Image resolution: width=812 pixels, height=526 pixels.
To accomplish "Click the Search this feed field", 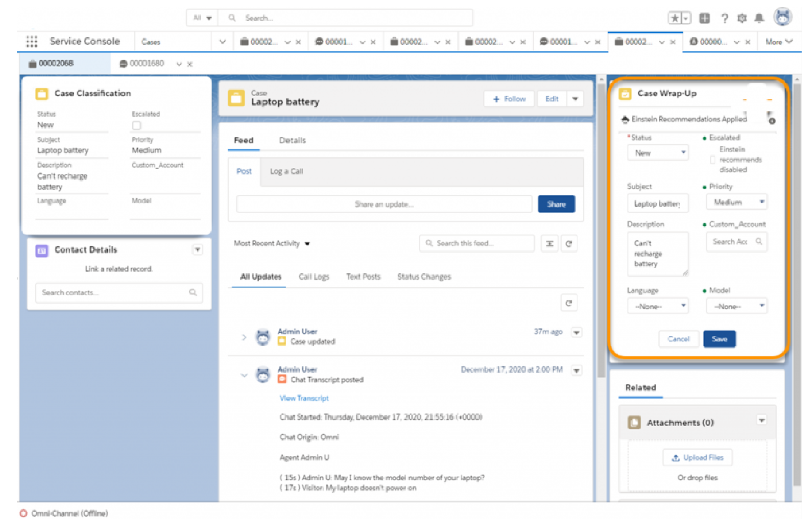I will coord(477,244).
